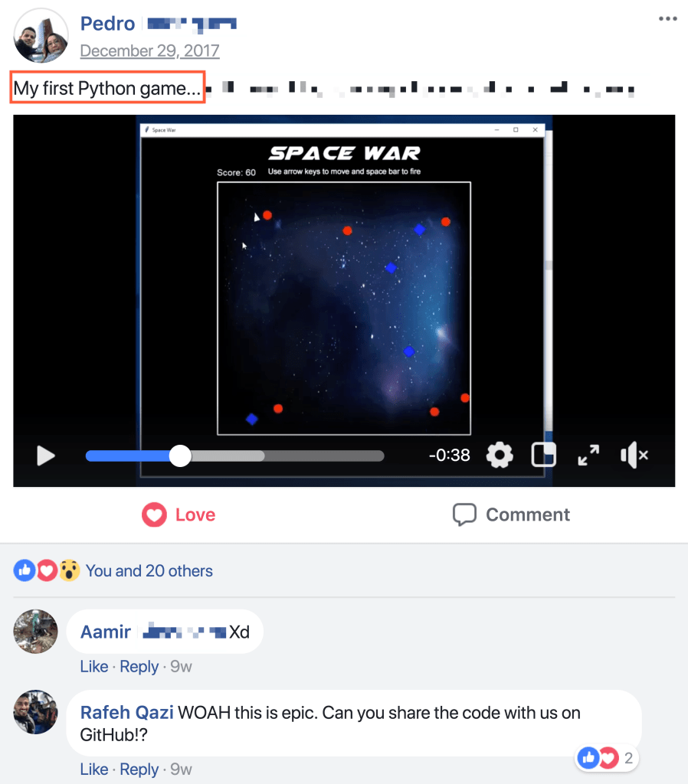Open video settings gear

click(500, 455)
